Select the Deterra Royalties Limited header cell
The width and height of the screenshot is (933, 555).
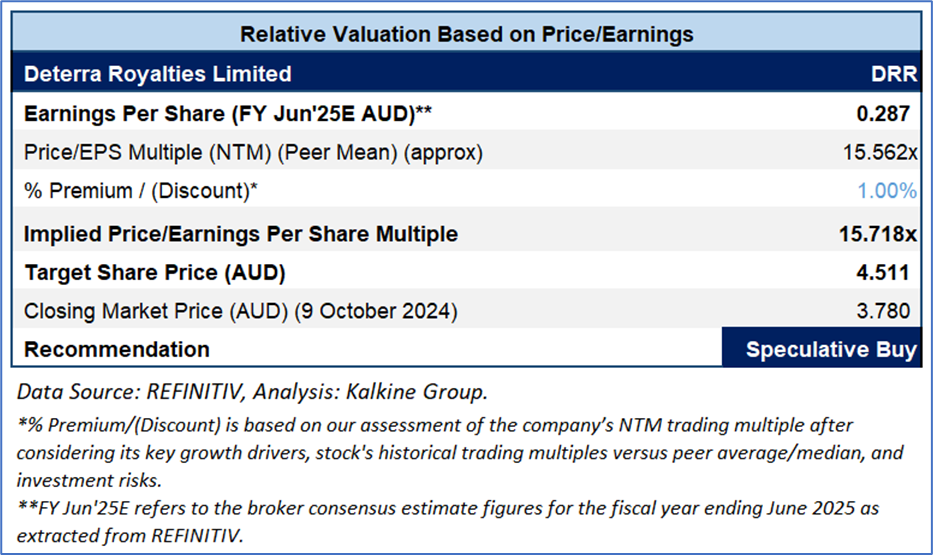158,74
